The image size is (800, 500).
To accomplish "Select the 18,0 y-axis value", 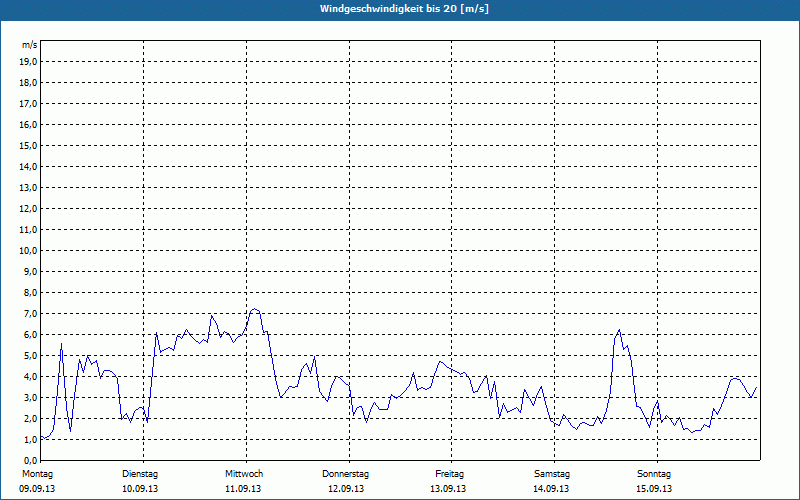I will tap(28, 83).
